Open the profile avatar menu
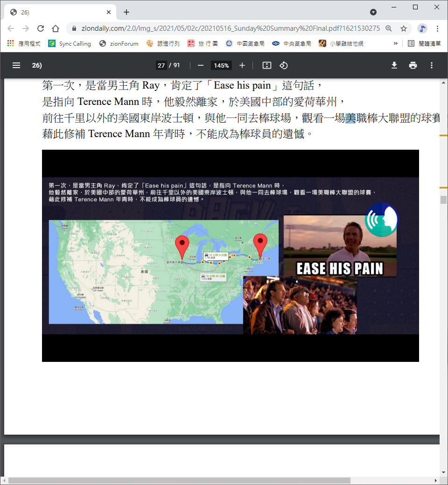This screenshot has height=485, width=448. coord(422,28)
